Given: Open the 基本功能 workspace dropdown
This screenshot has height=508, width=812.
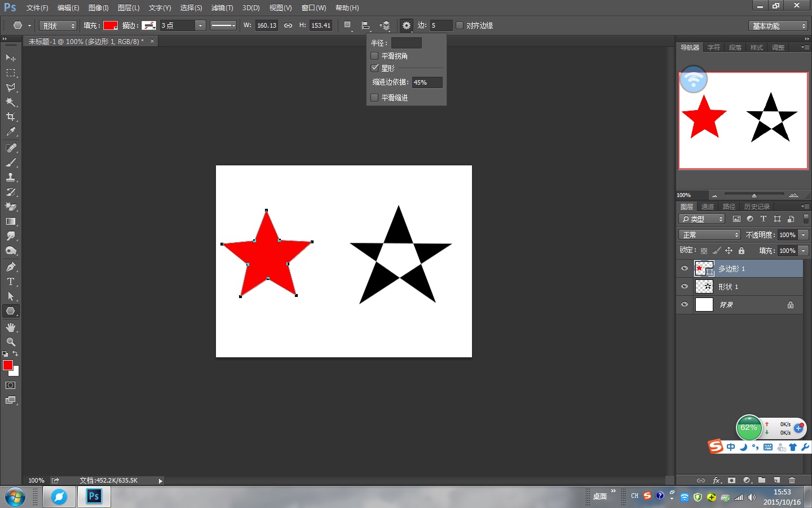Looking at the screenshot, I should tap(779, 26).
